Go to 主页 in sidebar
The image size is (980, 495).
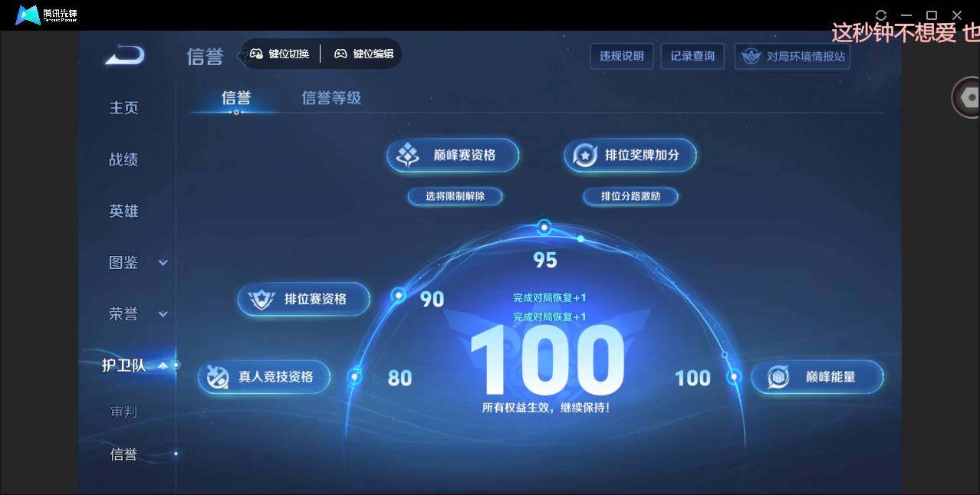click(123, 108)
